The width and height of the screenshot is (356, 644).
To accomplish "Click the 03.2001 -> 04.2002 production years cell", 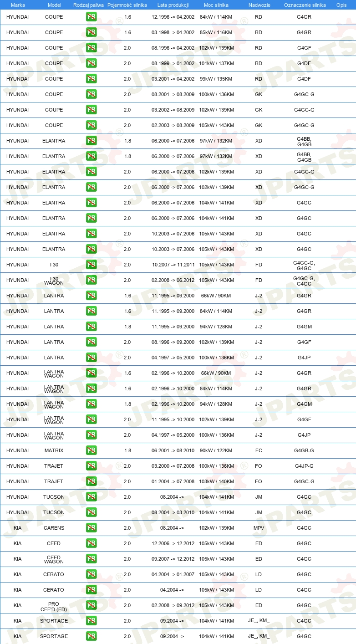I will pos(173,79).
